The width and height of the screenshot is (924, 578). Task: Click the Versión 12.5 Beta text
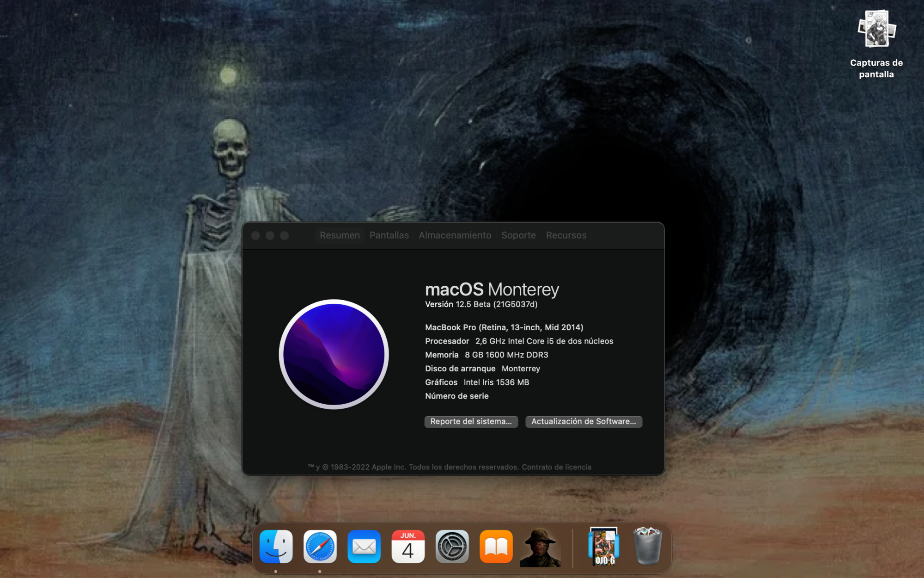click(481, 304)
